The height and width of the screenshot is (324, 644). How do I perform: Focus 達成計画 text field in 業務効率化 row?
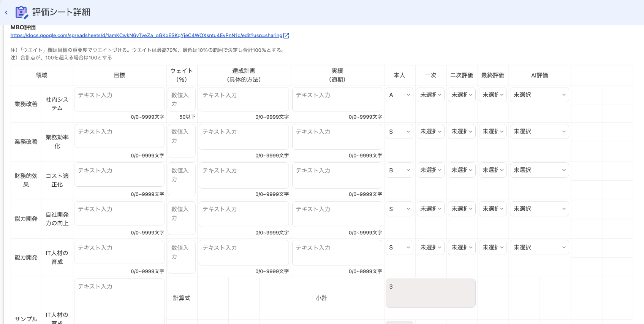pyautogui.click(x=244, y=137)
